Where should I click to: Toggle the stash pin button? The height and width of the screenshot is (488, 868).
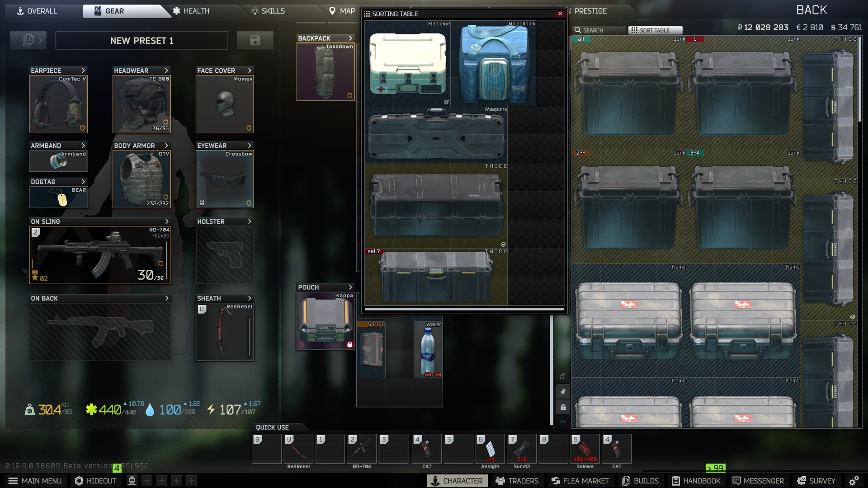[x=563, y=392]
